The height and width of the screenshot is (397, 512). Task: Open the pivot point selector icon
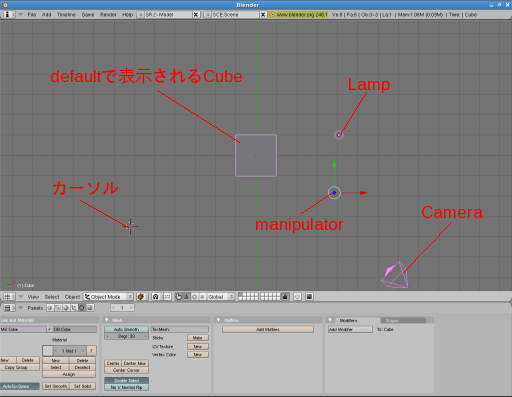pyautogui.click(x=156, y=297)
